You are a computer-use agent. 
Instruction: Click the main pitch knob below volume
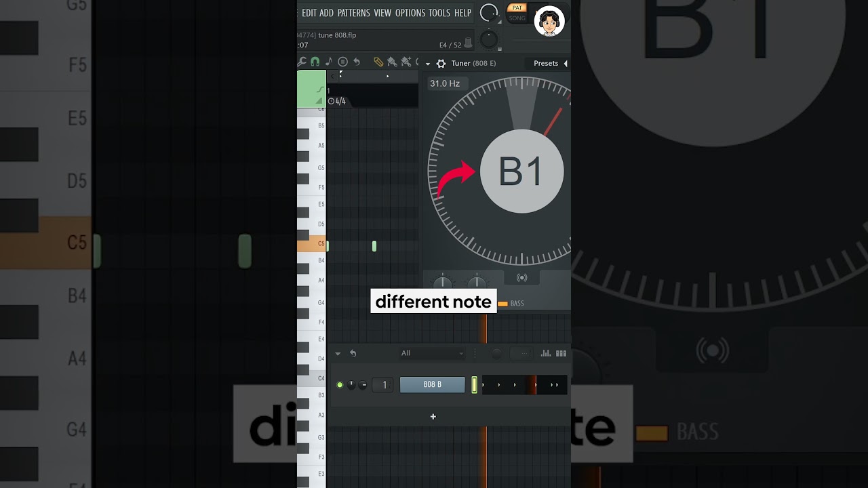[488, 40]
